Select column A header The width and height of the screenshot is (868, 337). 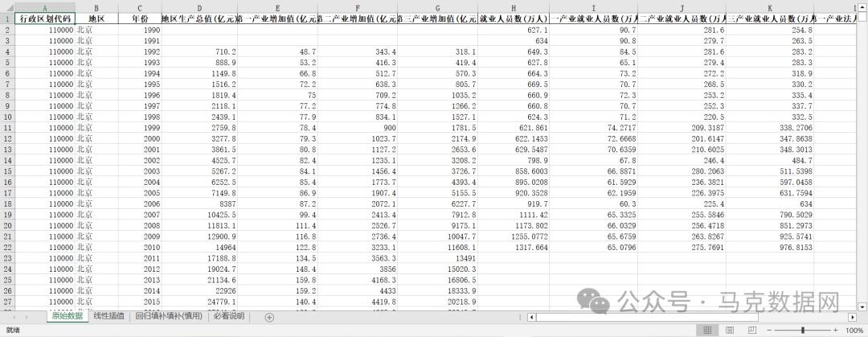coord(44,7)
